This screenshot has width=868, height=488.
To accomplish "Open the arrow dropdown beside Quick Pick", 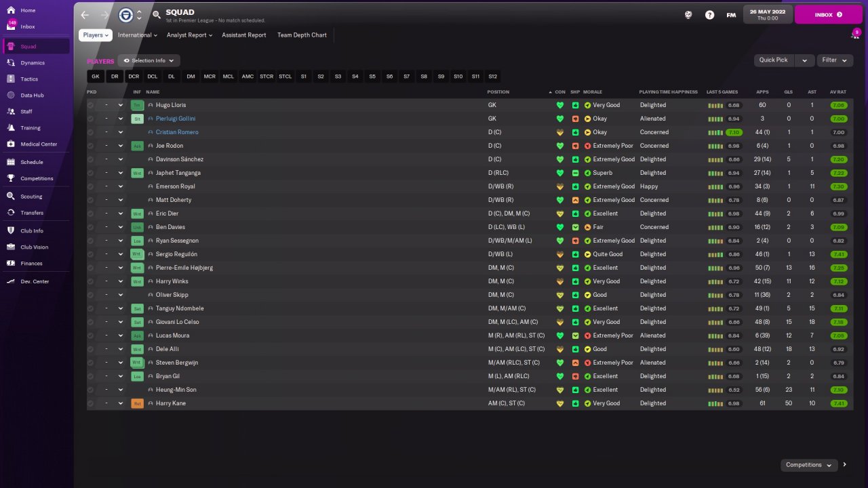I will pos(804,60).
